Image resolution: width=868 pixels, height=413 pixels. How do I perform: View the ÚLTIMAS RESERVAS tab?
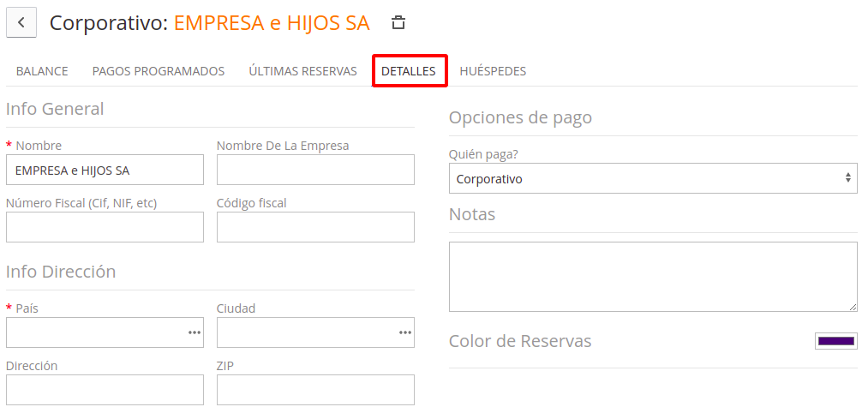pyautogui.click(x=302, y=71)
